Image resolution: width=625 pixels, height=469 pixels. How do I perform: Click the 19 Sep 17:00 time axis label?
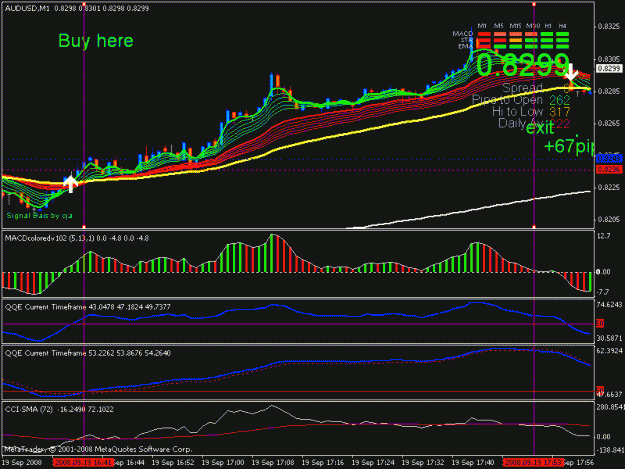coord(223,463)
